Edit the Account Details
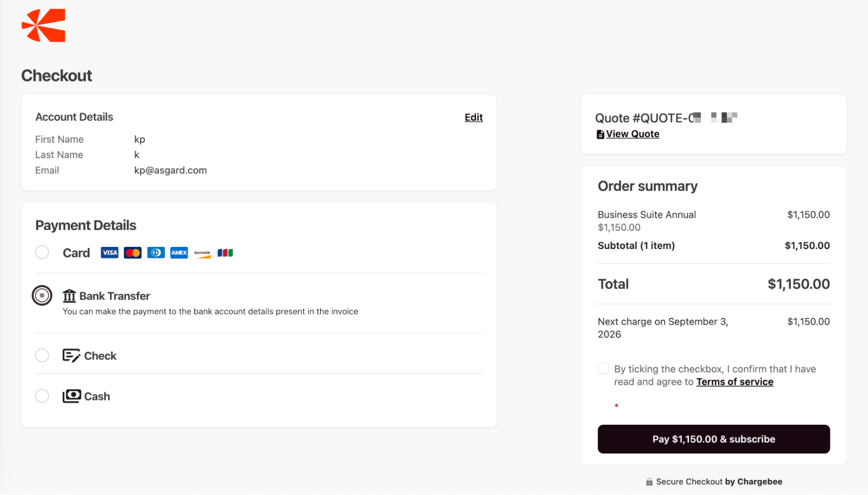Viewport: 868px width, 495px height. point(473,117)
